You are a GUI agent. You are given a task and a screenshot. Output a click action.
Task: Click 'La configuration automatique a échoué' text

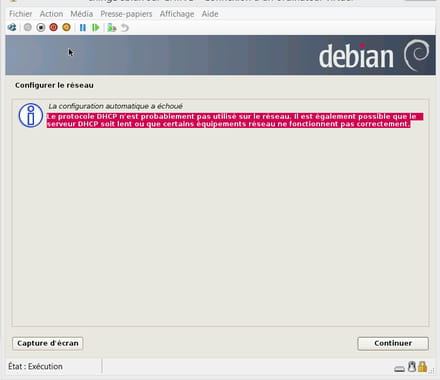point(115,106)
